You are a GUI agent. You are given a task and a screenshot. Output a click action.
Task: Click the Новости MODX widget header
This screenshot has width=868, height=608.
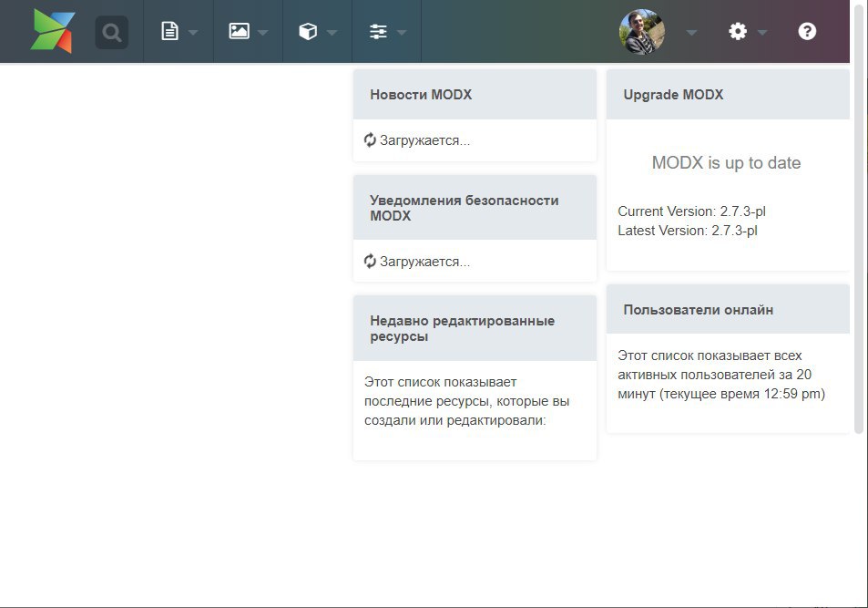(475, 94)
